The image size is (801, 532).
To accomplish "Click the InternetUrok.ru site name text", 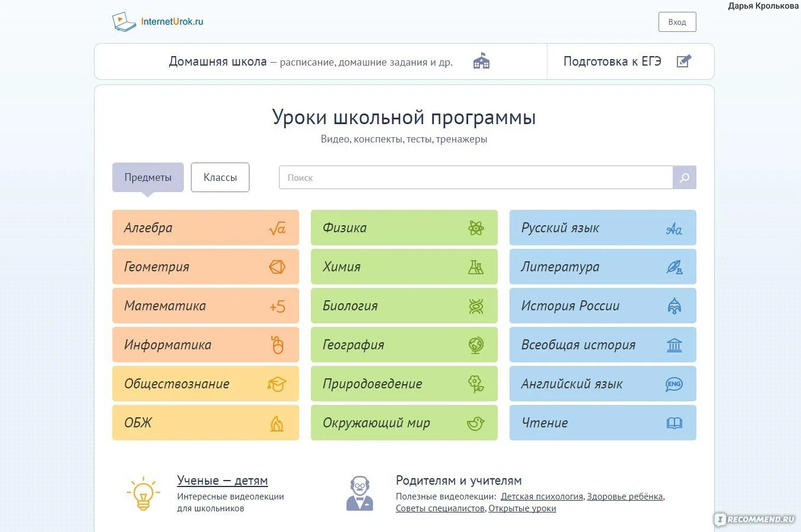I will (172, 21).
